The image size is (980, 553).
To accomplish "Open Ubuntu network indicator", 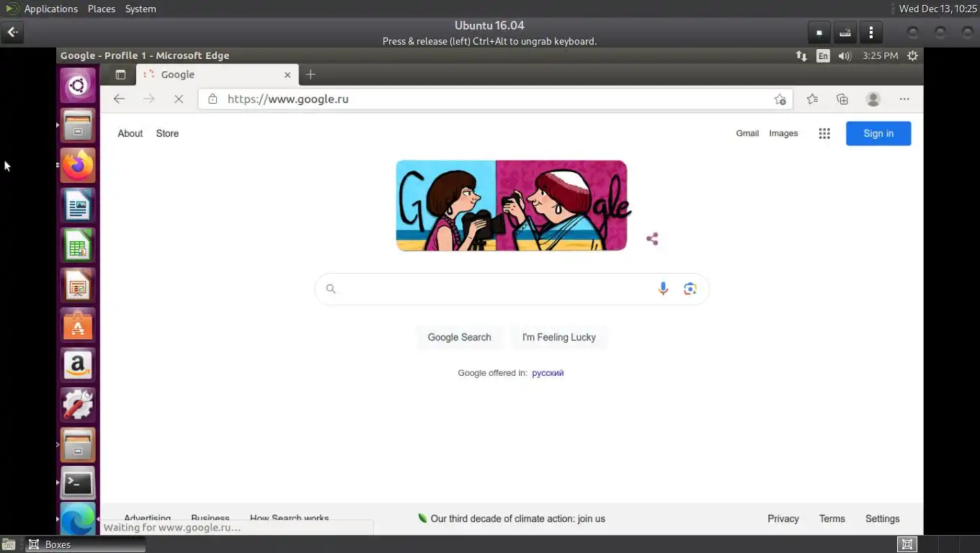I will tap(801, 55).
